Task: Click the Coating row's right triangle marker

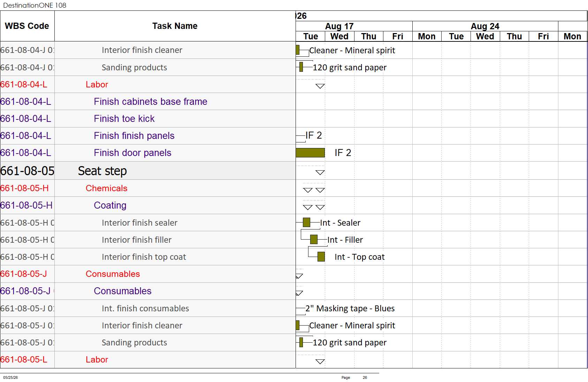Action: coord(320,207)
